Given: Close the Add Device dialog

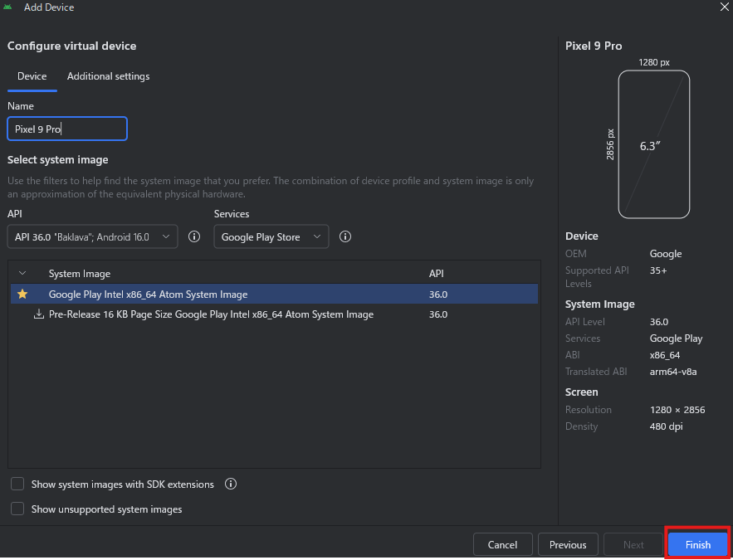Looking at the screenshot, I should (x=724, y=7).
